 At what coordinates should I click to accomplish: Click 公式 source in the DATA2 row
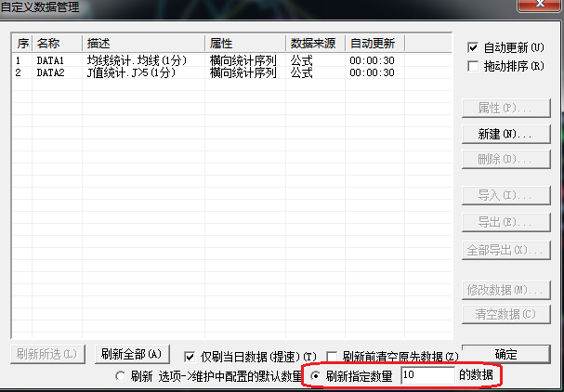click(301, 72)
